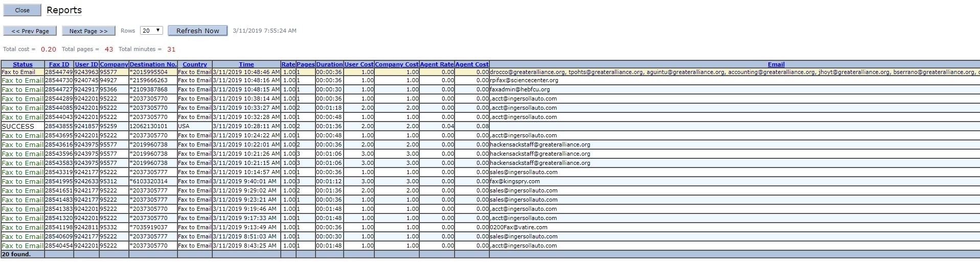Sort by User ID column header

tap(86, 64)
